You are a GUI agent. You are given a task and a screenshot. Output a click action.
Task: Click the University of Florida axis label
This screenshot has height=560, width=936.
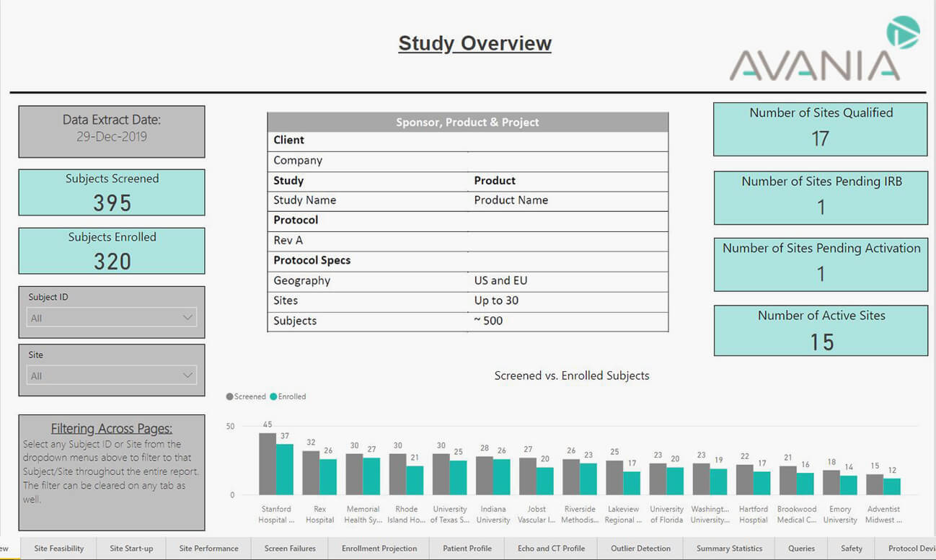pos(666,514)
